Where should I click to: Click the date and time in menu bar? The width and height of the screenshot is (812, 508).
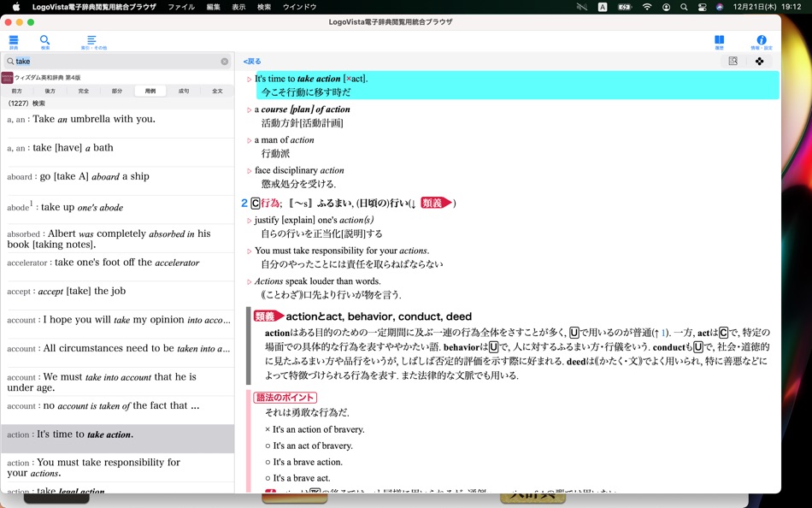click(x=768, y=7)
